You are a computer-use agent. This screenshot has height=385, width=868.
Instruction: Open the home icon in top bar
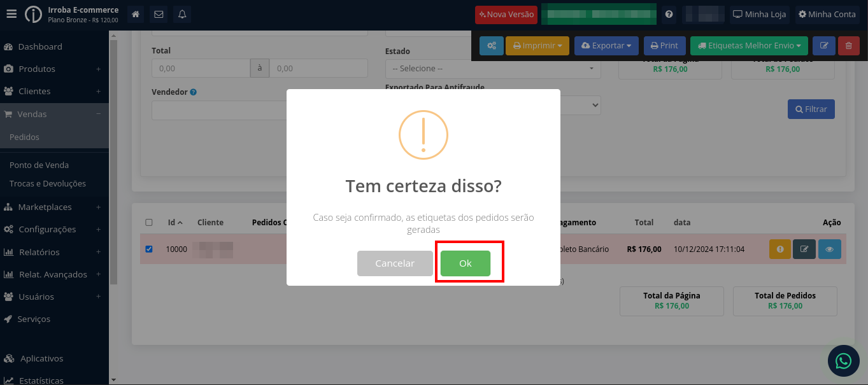[x=135, y=14]
